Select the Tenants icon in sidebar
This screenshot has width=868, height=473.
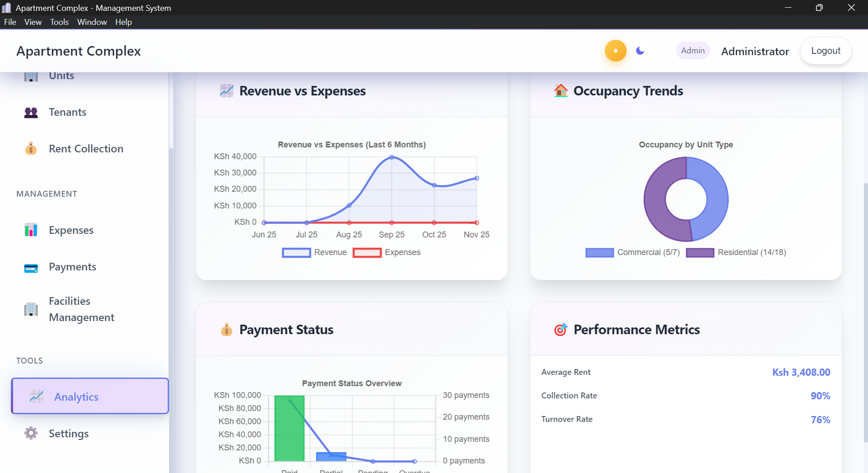[x=30, y=113]
